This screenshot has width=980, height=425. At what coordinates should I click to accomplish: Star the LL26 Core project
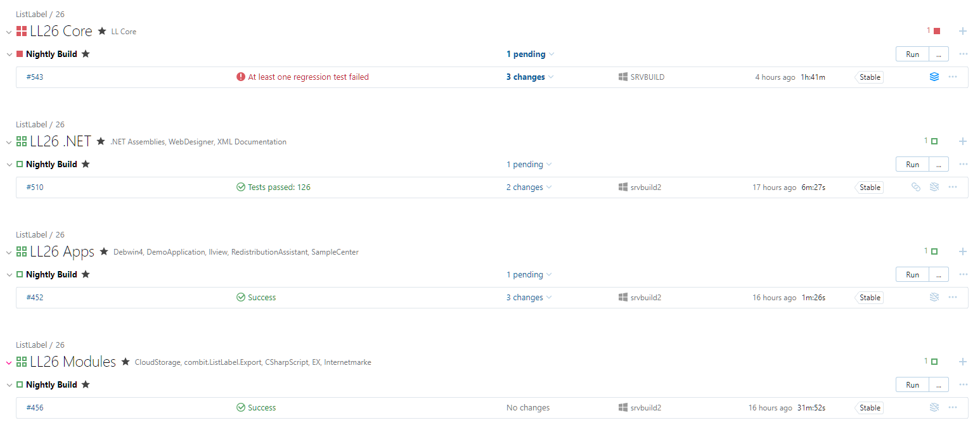click(x=102, y=31)
